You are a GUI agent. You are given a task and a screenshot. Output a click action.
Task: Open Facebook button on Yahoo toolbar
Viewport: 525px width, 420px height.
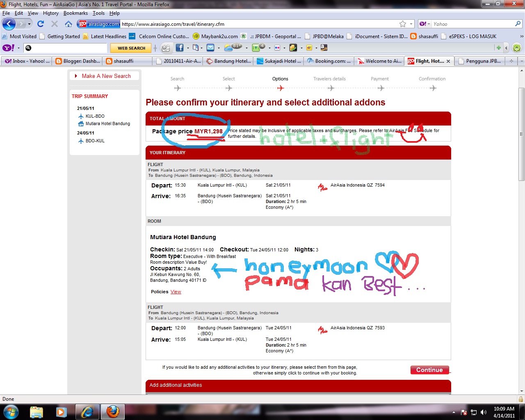click(180, 48)
